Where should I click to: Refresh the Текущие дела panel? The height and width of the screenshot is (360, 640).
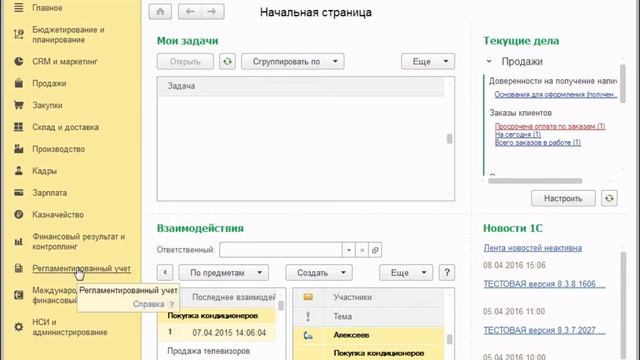tap(609, 198)
